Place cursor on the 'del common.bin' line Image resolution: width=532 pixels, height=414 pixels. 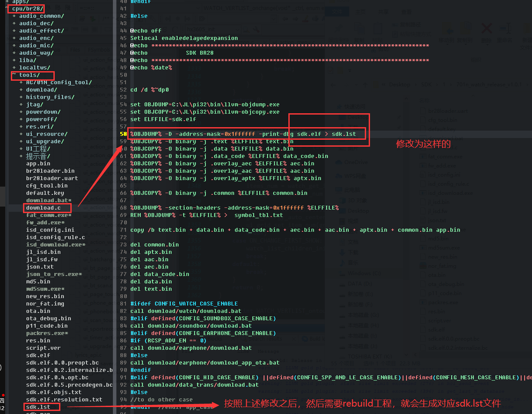[155, 245]
